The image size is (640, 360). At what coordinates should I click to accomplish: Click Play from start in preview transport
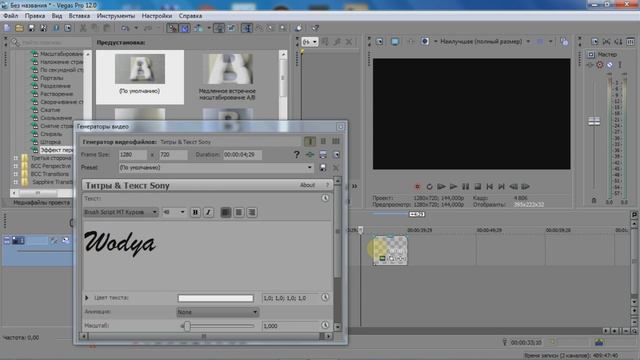tap(441, 187)
